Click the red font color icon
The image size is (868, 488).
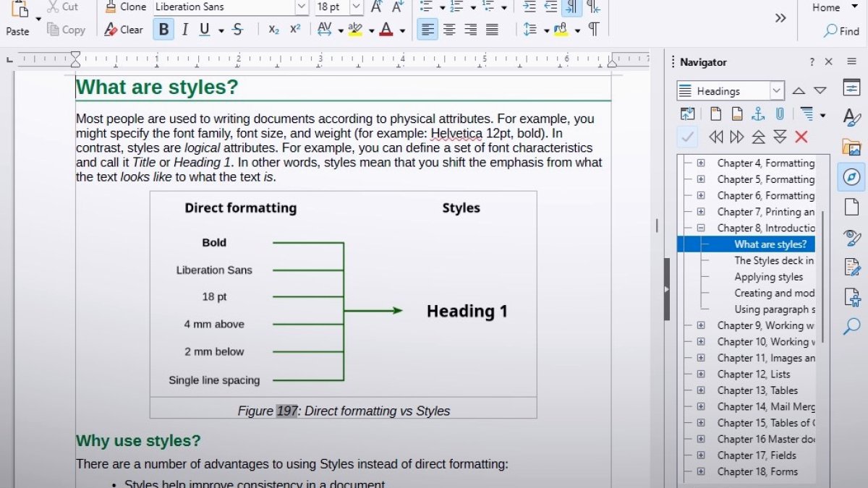pos(386,30)
